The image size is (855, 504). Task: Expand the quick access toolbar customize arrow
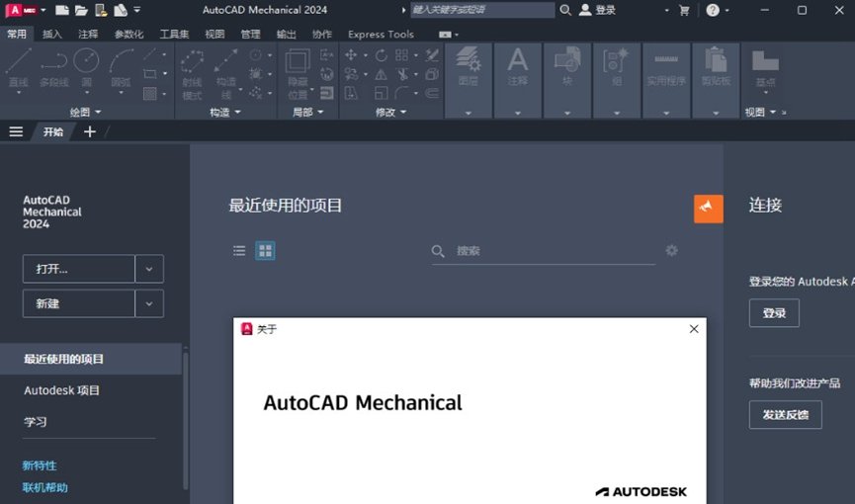137,10
